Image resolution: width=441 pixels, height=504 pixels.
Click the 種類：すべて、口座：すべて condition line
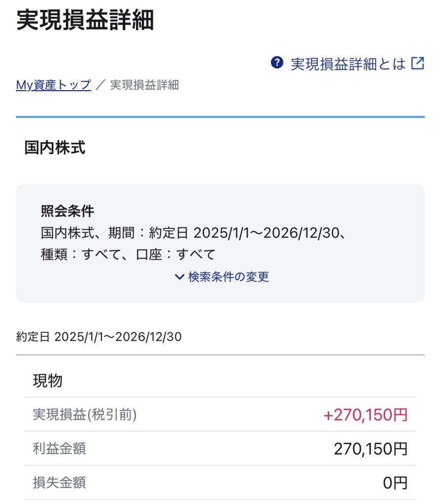128,254
